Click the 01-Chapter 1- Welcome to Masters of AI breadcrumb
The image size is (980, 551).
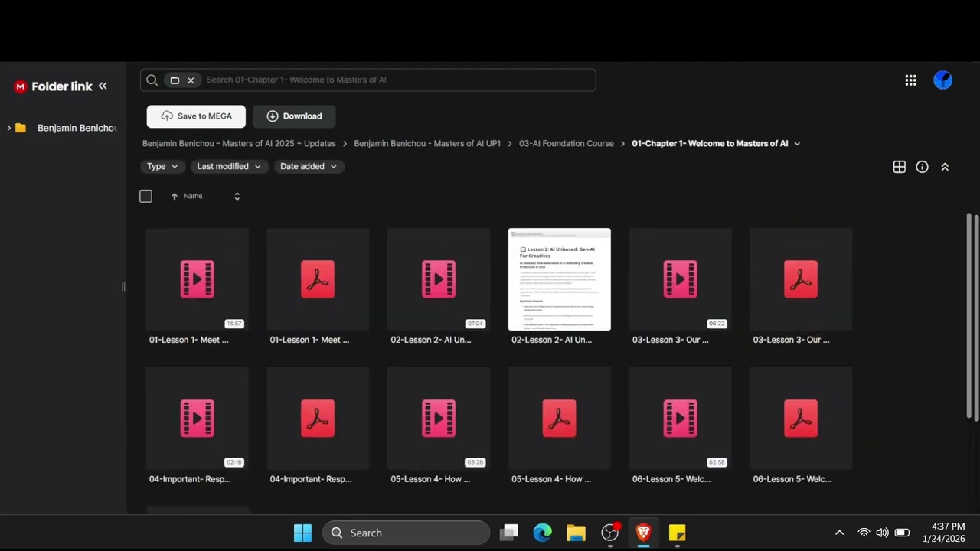pyautogui.click(x=710, y=144)
